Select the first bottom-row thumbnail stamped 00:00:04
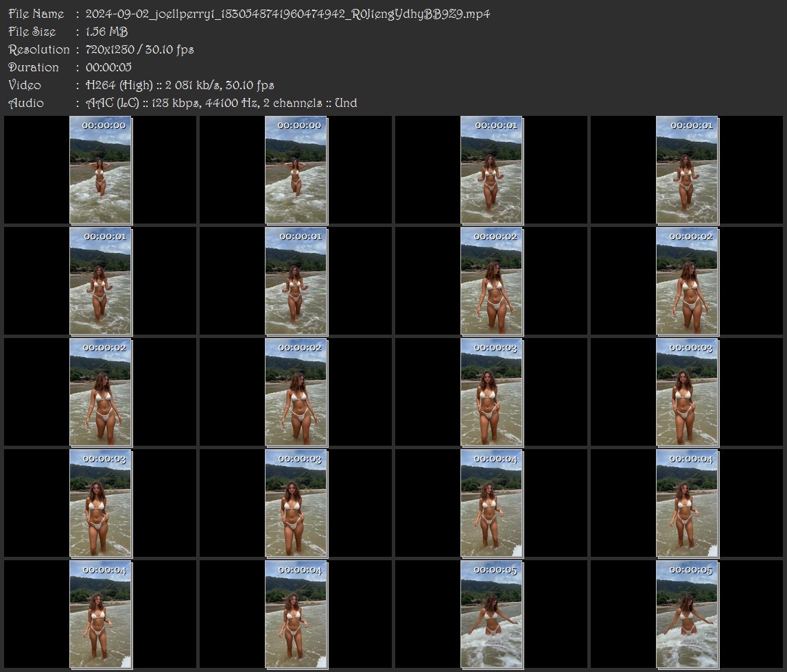The image size is (787, 672). pyautogui.click(x=100, y=615)
